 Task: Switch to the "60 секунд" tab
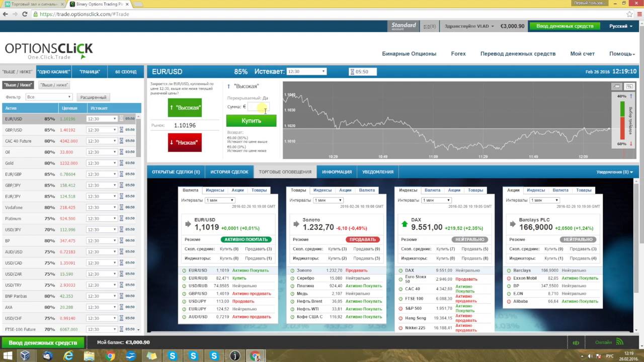[125, 71]
